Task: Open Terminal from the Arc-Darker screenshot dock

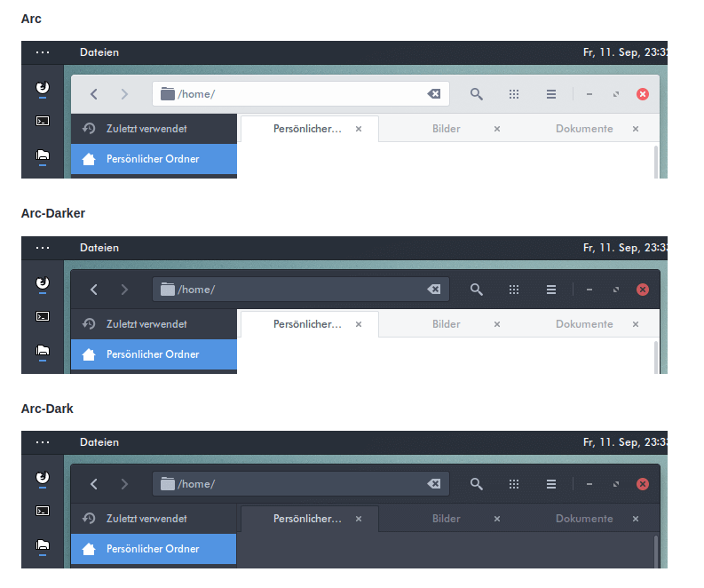Action: (x=43, y=316)
